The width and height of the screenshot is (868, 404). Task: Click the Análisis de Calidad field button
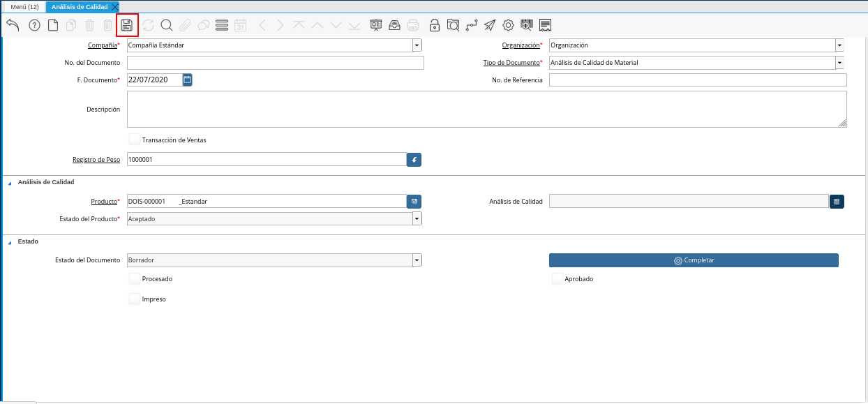coord(837,201)
